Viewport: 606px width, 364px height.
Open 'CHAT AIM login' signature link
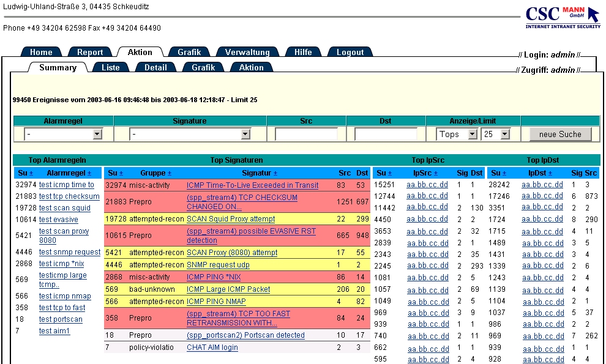(x=212, y=347)
